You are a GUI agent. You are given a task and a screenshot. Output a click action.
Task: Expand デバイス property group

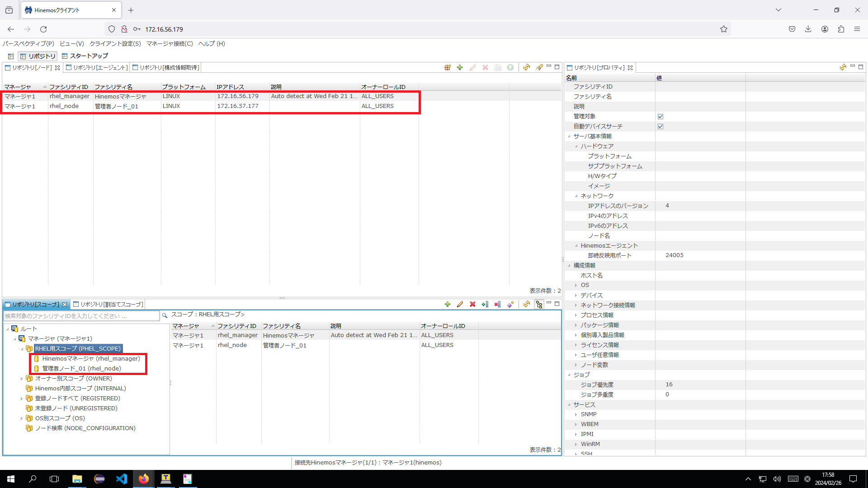(576, 296)
